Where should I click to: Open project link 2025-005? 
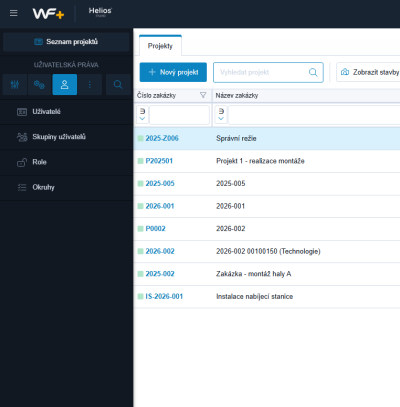click(x=160, y=184)
